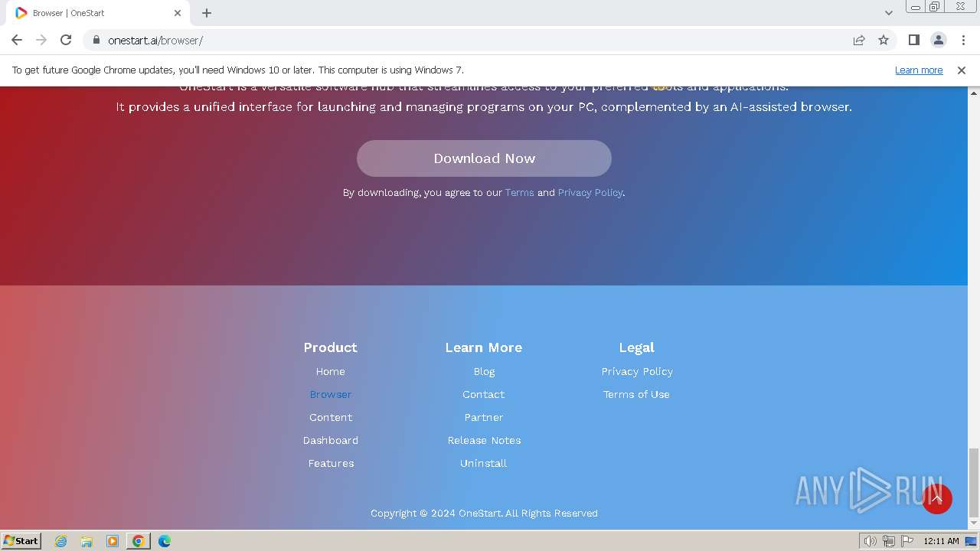Click the scroll-to-top red circle button
Screen dimensions: 980x551
[937, 499]
